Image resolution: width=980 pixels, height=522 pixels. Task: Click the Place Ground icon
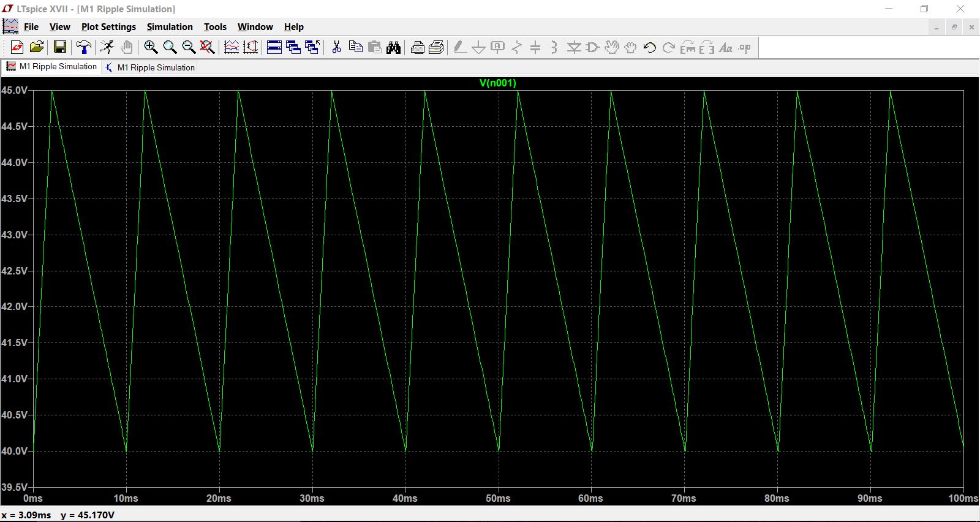[479, 47]
